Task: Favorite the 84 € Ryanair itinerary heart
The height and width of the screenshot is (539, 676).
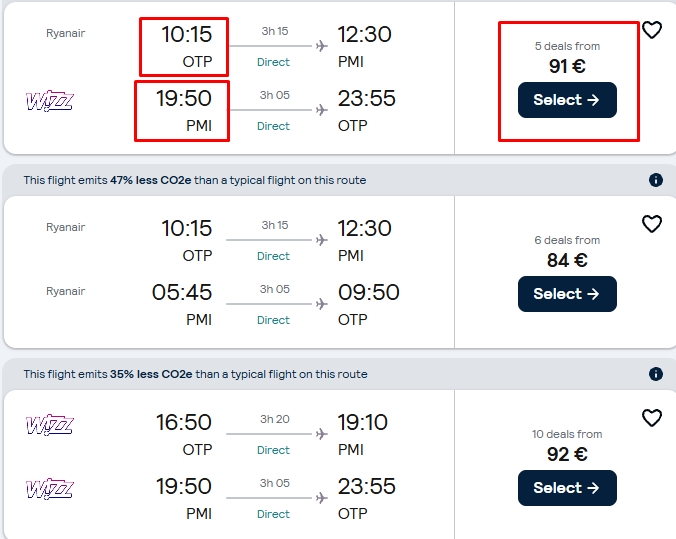Action: point(651,224)
